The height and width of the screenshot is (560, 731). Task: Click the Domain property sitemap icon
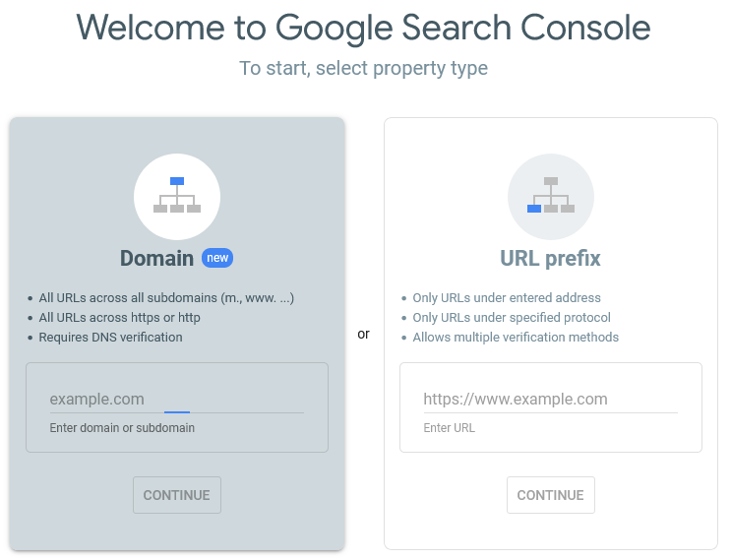[177, 196]
